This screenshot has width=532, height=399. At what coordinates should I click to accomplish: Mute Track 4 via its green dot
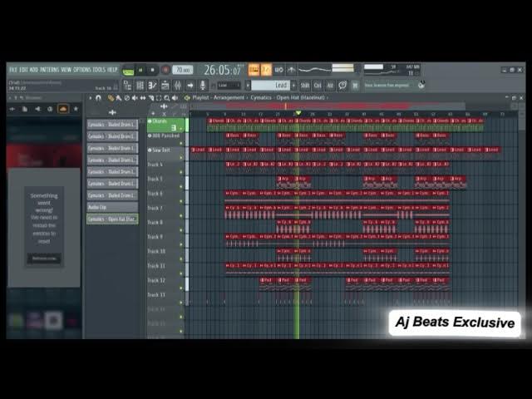[x=181, y=172]
